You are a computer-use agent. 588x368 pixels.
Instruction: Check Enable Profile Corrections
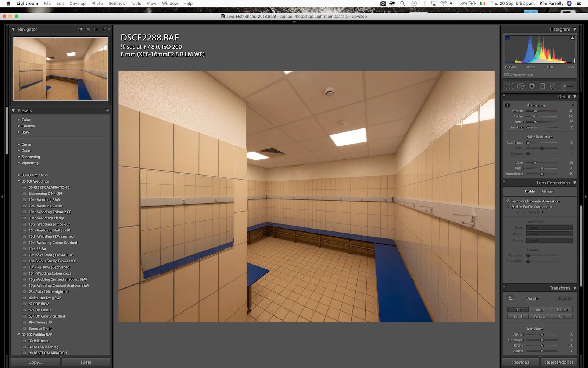[x=508, y=207]
